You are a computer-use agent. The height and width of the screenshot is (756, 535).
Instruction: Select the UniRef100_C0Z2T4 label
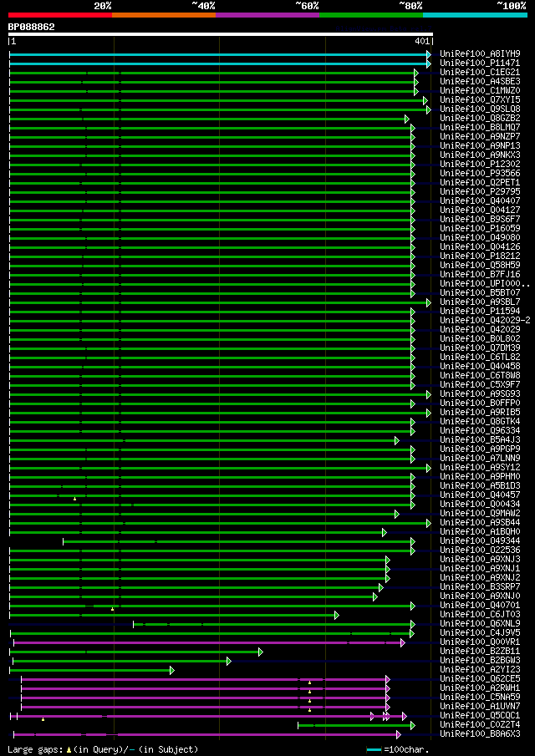[x=480, y=724]
